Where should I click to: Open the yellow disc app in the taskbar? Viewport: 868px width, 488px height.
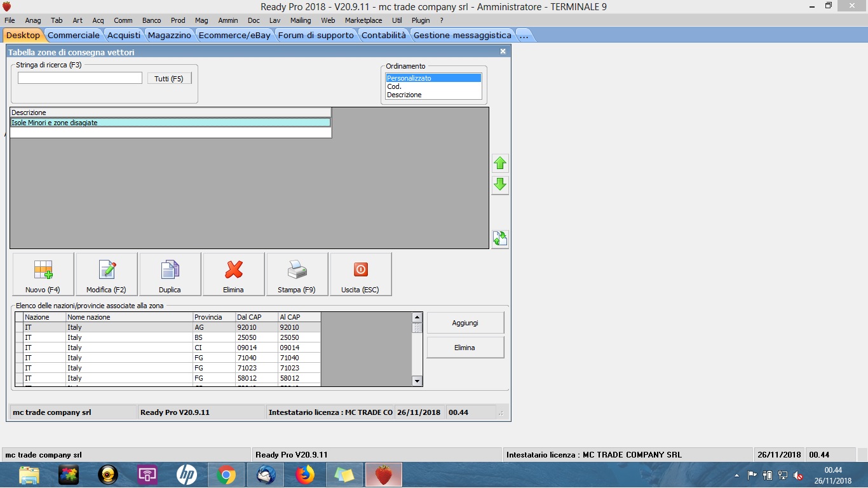pos(108,475)
